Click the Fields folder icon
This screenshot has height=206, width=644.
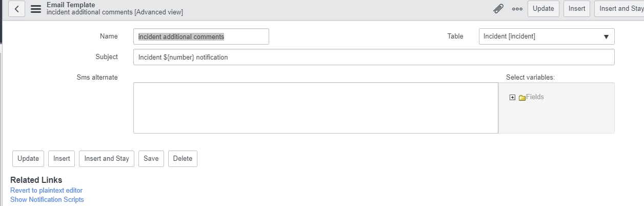[522, 97]
